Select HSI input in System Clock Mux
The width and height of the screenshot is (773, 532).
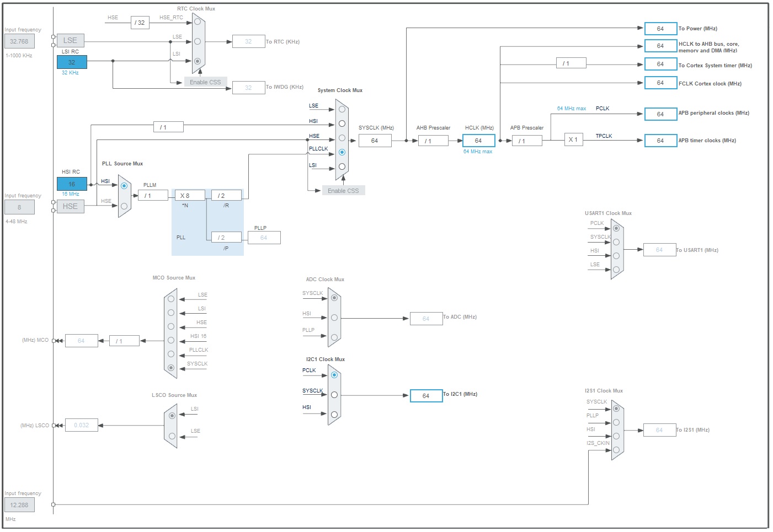(x=342, y=123)
